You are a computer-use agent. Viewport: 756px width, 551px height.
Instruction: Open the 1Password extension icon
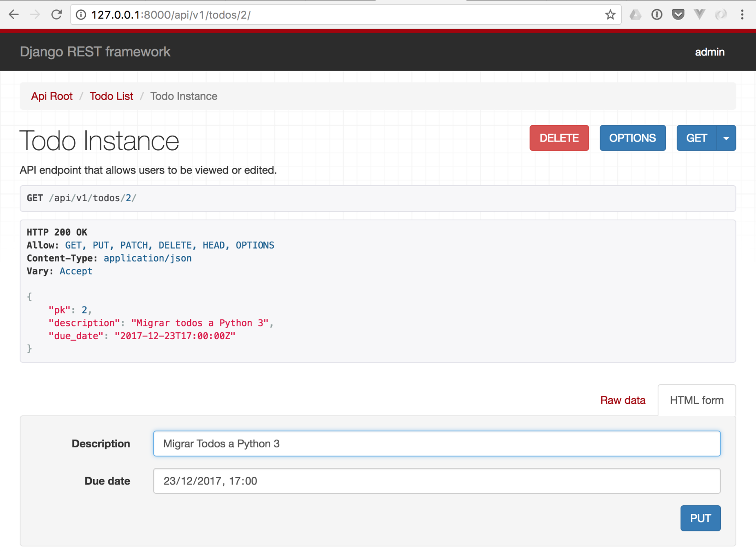(x=656, y=15)
